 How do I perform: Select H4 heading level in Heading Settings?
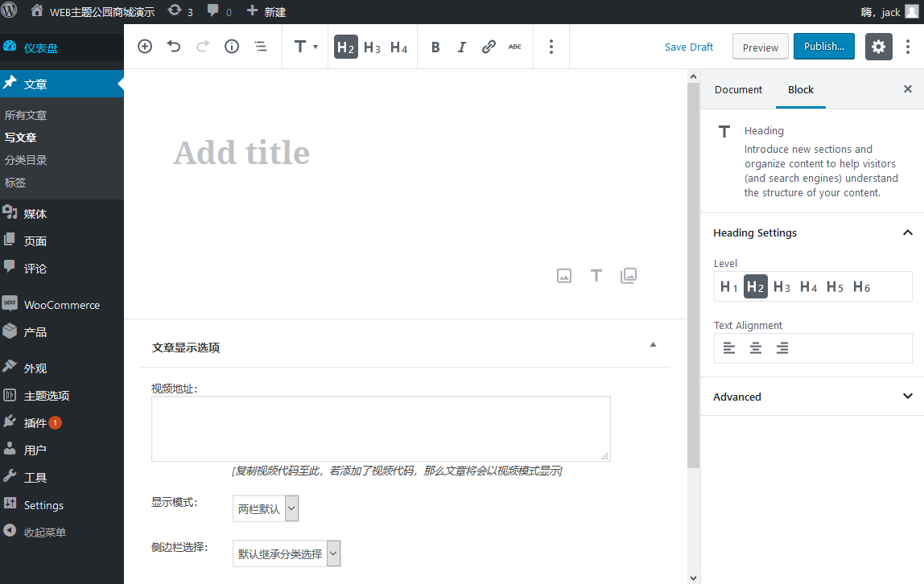point(808,286)
